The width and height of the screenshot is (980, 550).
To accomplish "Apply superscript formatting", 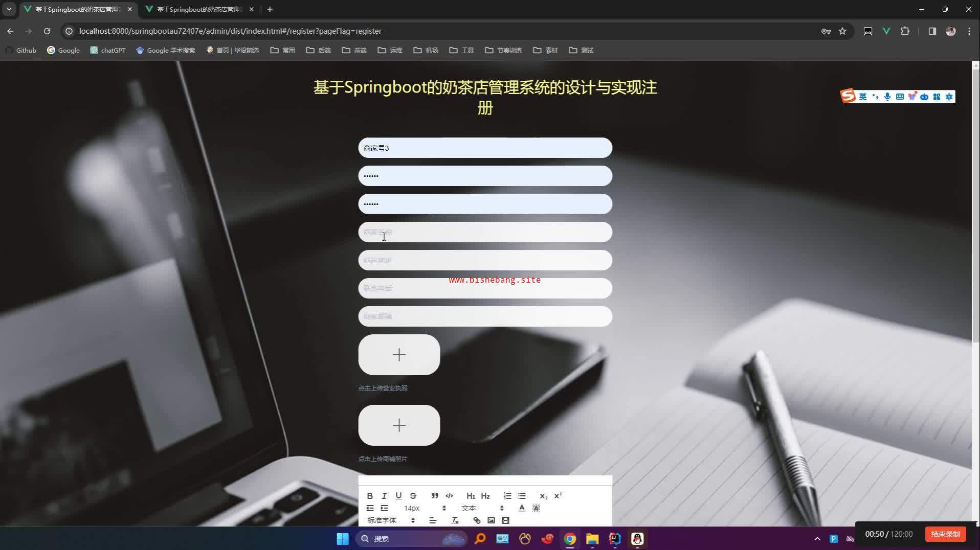I will (558, 496).
